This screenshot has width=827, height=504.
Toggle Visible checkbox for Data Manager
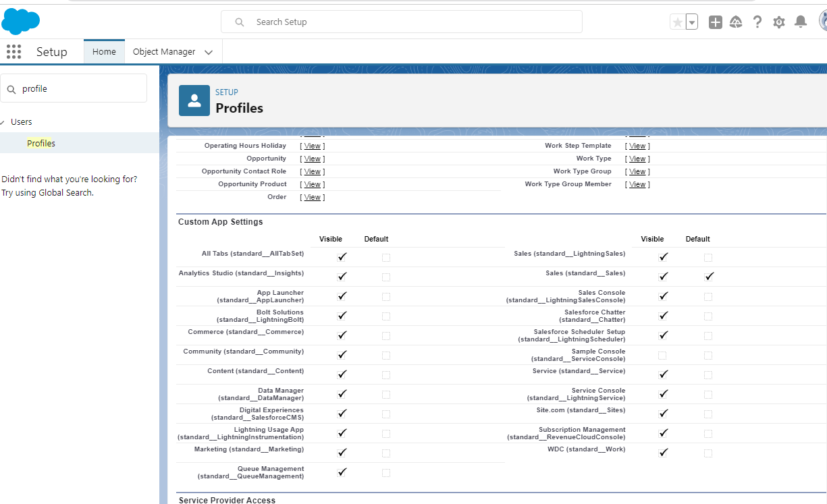[x=342, y=394]
